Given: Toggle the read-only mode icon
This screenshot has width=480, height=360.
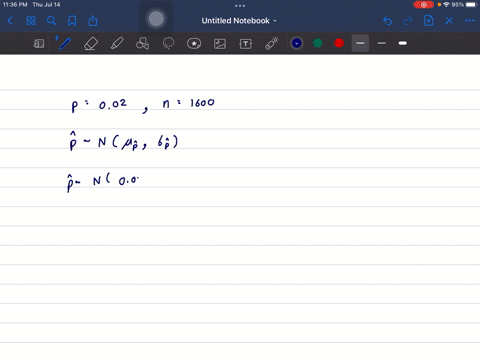Looking at the screenshot, I should [x=39, y=43].
